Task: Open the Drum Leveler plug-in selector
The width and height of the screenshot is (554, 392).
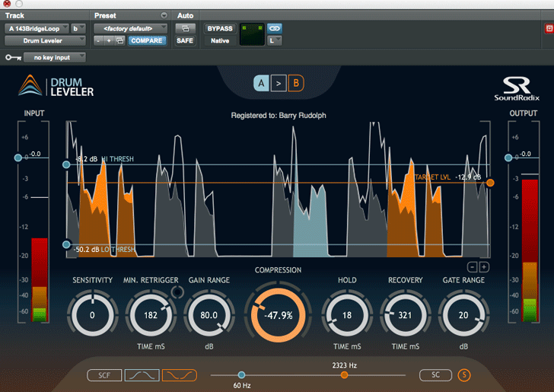Action: click(45, 40)
